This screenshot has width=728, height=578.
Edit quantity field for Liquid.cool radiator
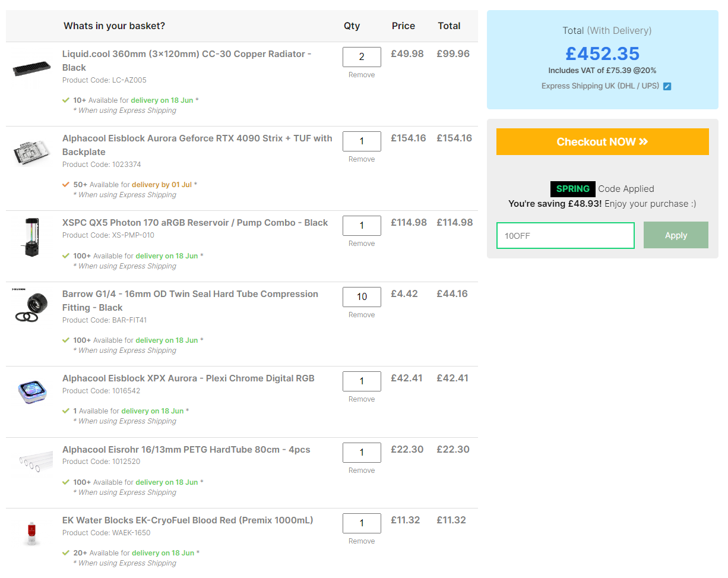click(362, 57)
